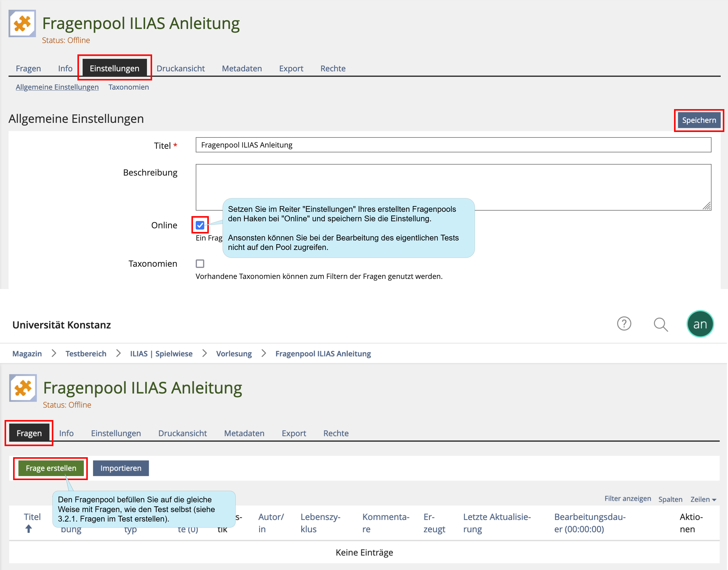Enable the Taxonomien checkbox

point(200,264)
